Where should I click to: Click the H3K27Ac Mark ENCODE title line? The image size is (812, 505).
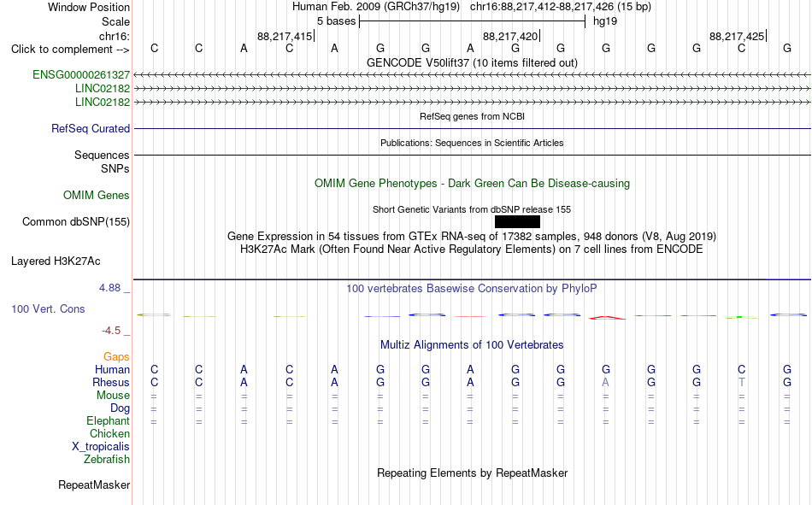point(472,250)
